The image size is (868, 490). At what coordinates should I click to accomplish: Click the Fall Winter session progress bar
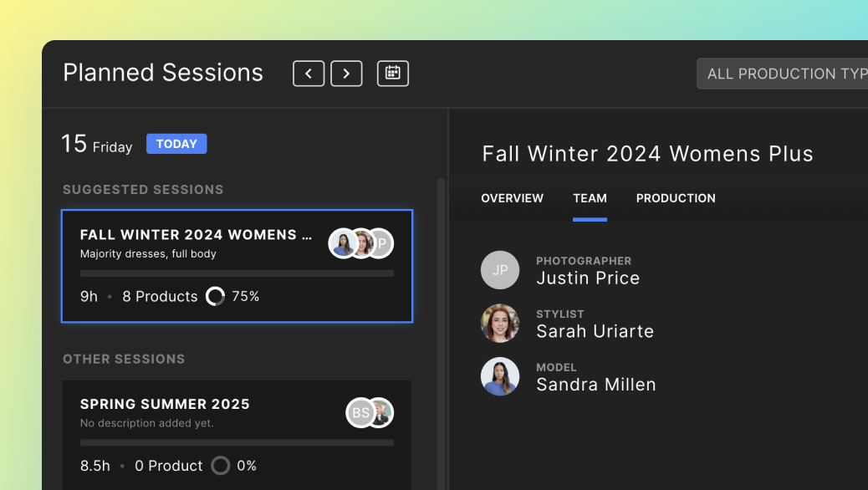pos(237,273)
